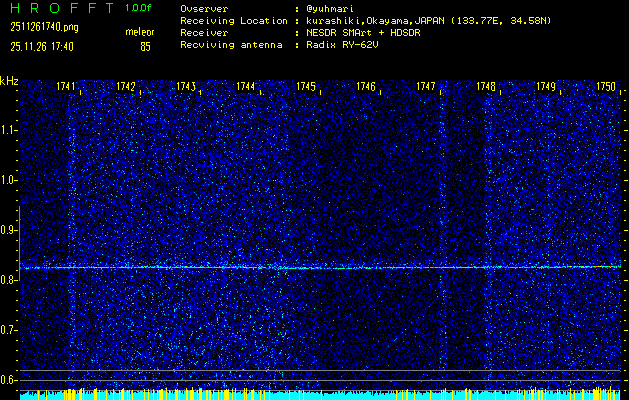
Task: Click the version label 1.0.0f
Action: coord(140,8)
